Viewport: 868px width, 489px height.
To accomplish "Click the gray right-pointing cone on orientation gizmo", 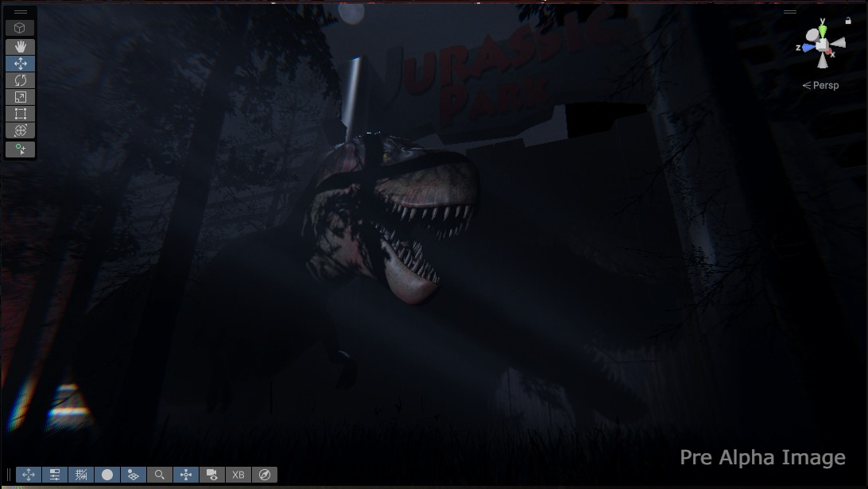I will point(839,43).
